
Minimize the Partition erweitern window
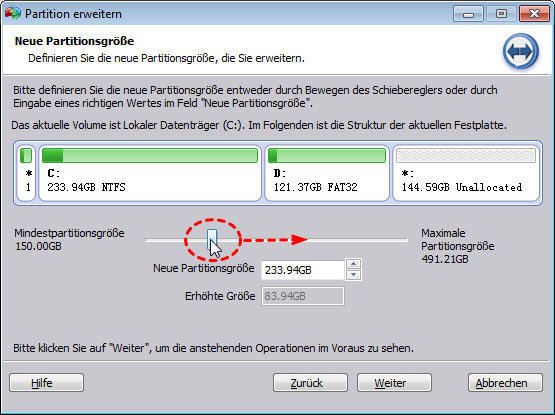[x=468, y=14]
